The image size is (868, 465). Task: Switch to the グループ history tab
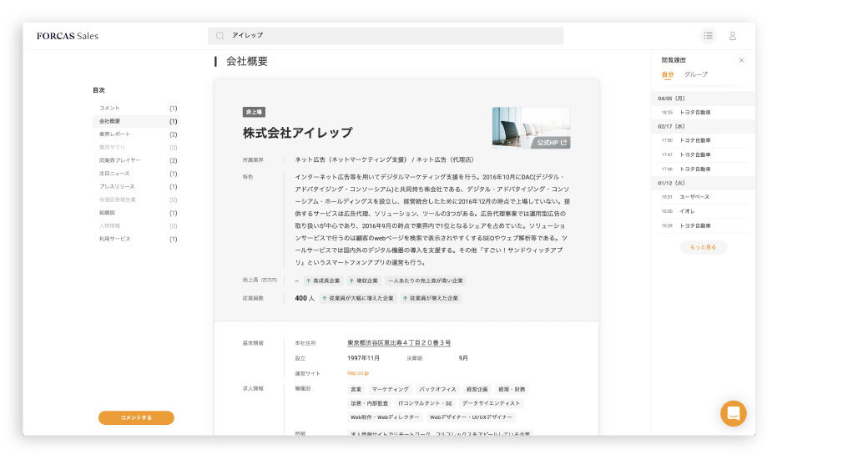coord(696,74)
